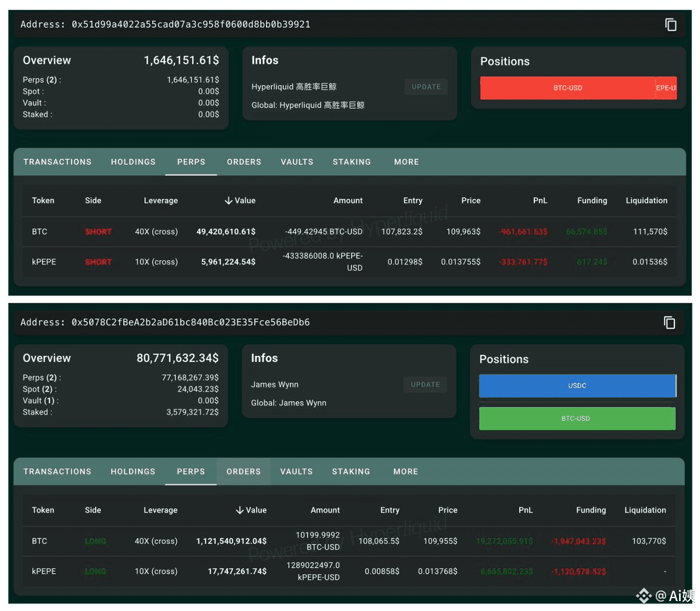Switch to the ORDERS tab for James Wynn
The height and width of the screenshot is (611, 700).
coord(243,472)
